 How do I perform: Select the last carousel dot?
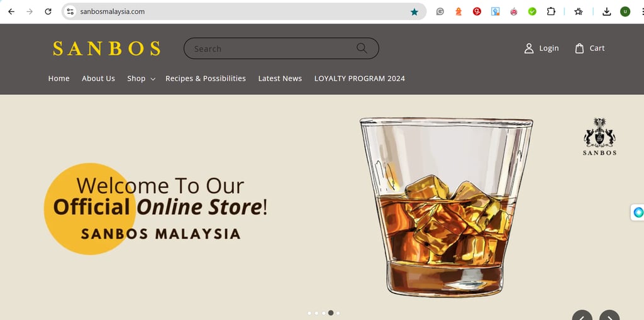tap(338, 313)
